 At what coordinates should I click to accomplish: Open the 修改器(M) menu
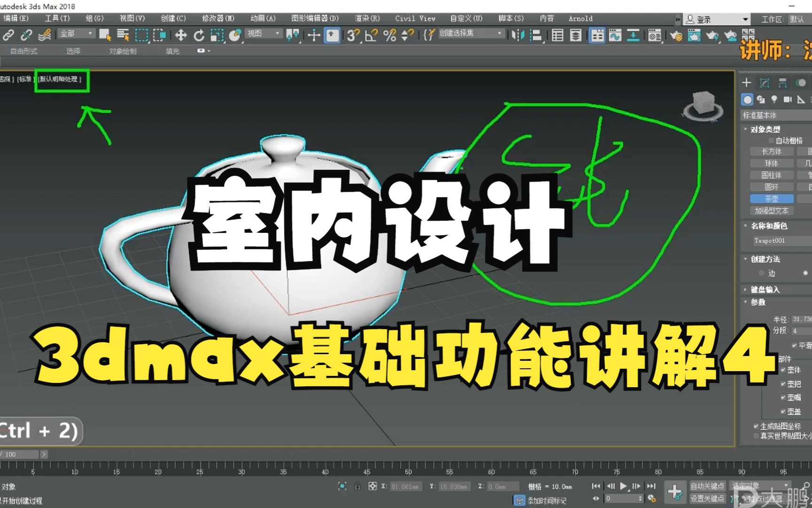(217, 18)
